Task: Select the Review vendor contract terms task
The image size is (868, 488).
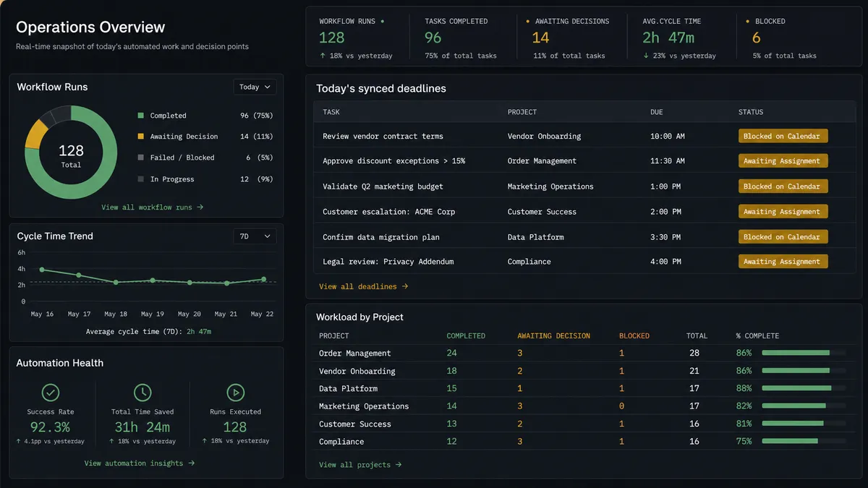Action: tap(383, 136)
